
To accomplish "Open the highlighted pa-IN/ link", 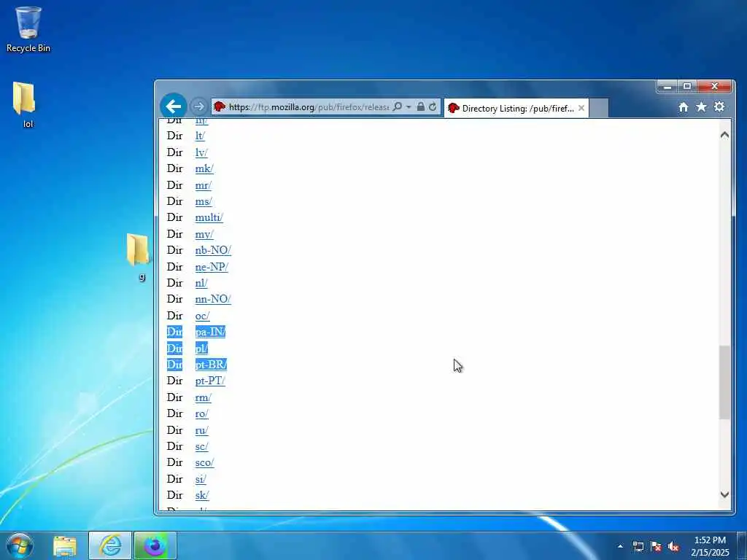I will 210,332.
